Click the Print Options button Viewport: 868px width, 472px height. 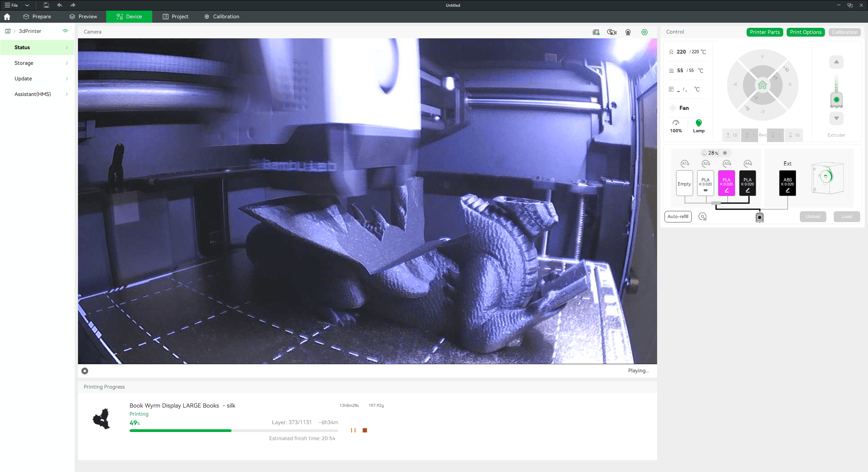[806, 32]
